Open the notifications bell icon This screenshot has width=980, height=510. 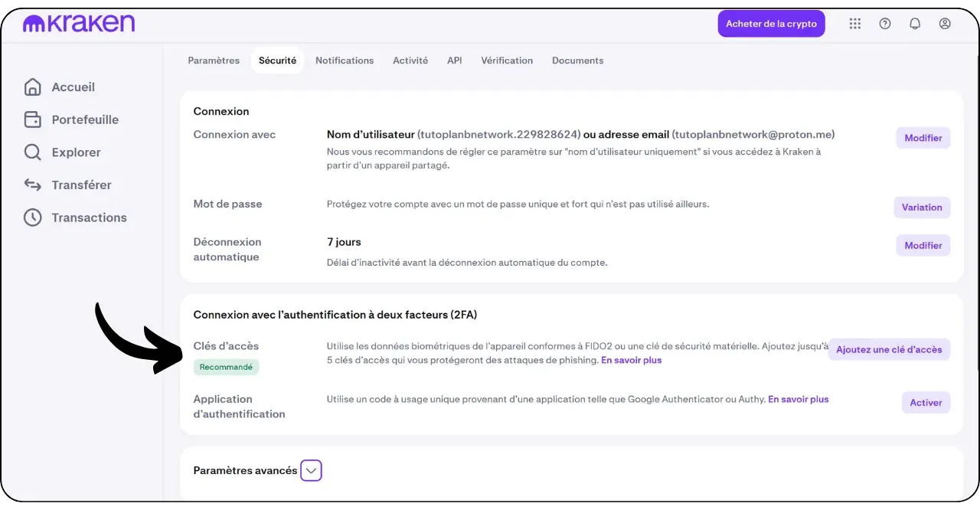pyautogui.click(x=915, y=24)
